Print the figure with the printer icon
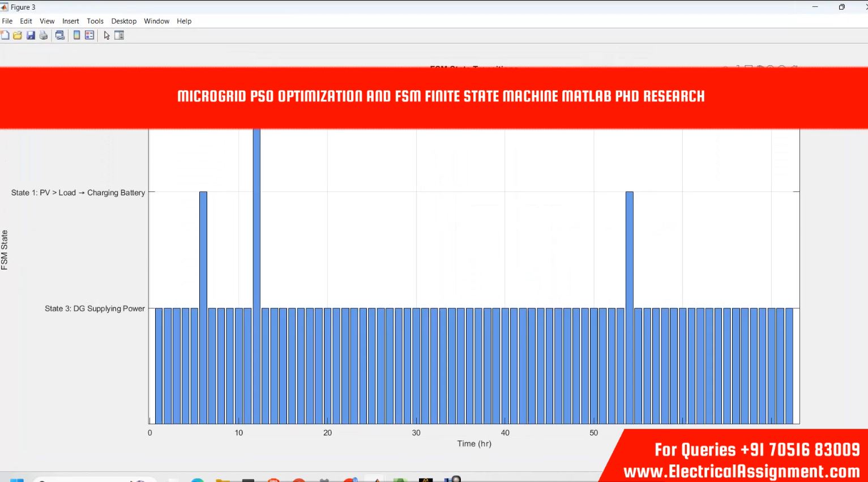Viewport: 868px width, 482px height. coord(44,35)
